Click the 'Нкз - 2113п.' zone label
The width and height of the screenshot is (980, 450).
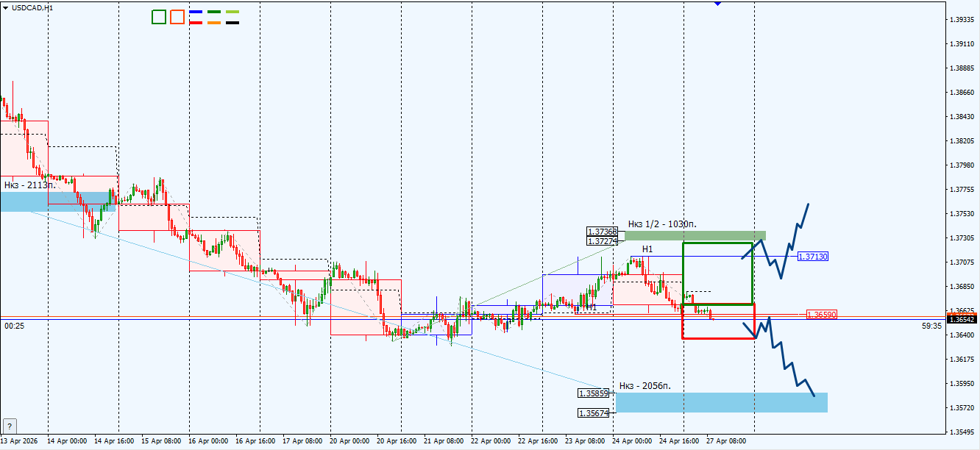tap(30, 185)
